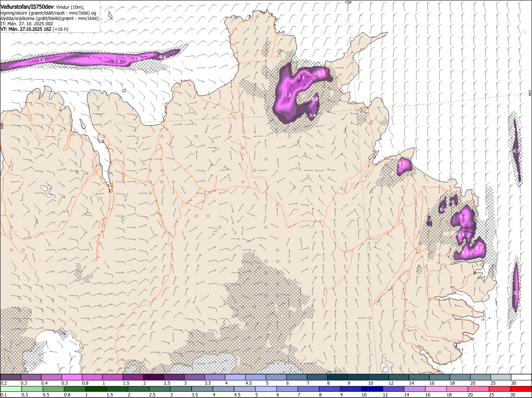Select the IT: Mán. 27. 10. 2025 00Z line

[x=27, y=24]
